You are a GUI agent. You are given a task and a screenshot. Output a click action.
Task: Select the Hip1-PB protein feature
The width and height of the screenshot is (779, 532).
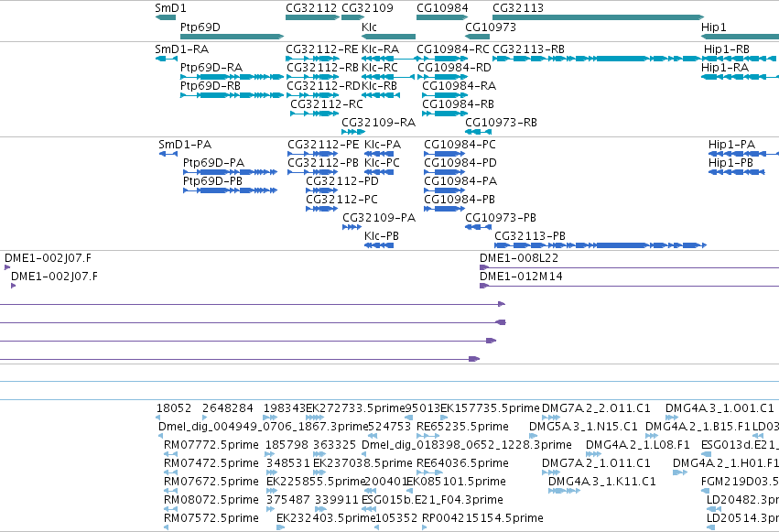(736, 172)
